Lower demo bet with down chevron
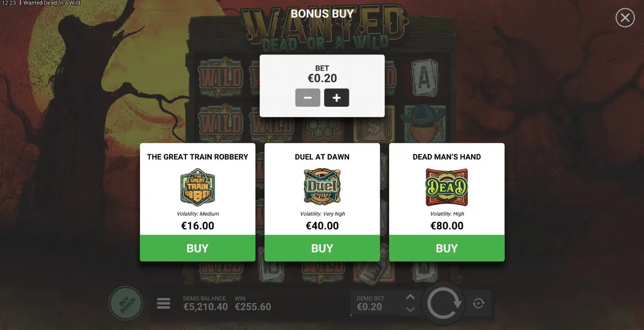Image resolution: width=644 pixels, height=330 pixels. point(410,310)
